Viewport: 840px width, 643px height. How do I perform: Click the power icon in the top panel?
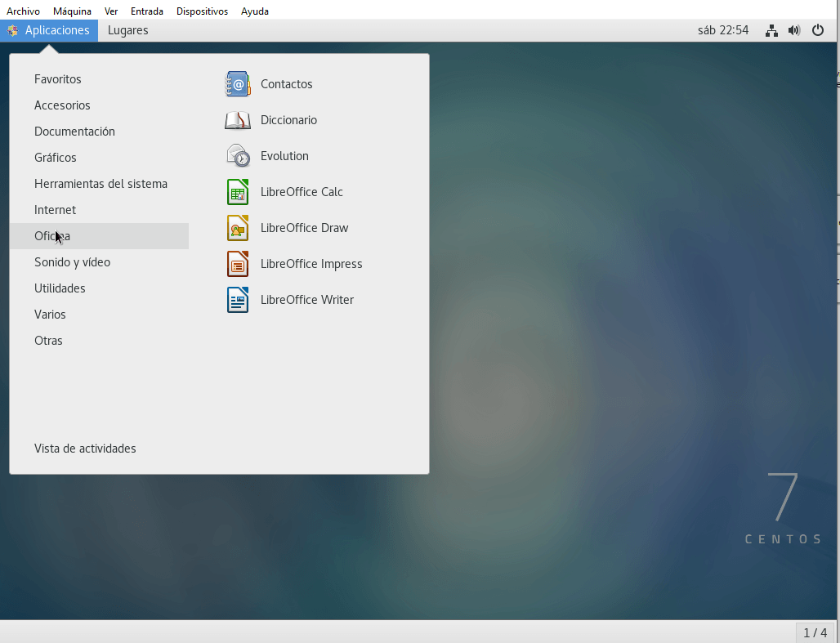coord(817,30)
